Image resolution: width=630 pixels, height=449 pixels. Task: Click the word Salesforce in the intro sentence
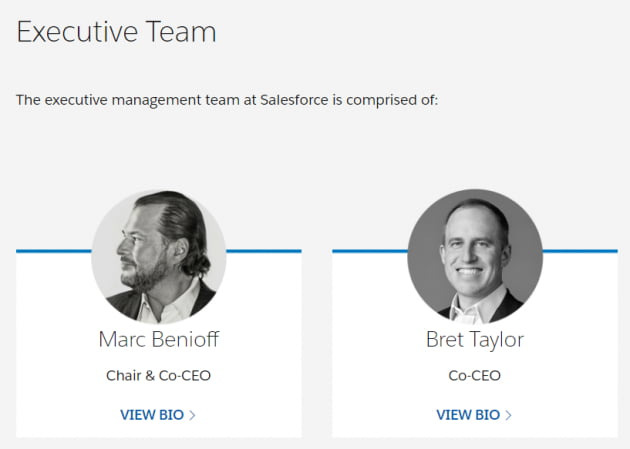point(294,100)
